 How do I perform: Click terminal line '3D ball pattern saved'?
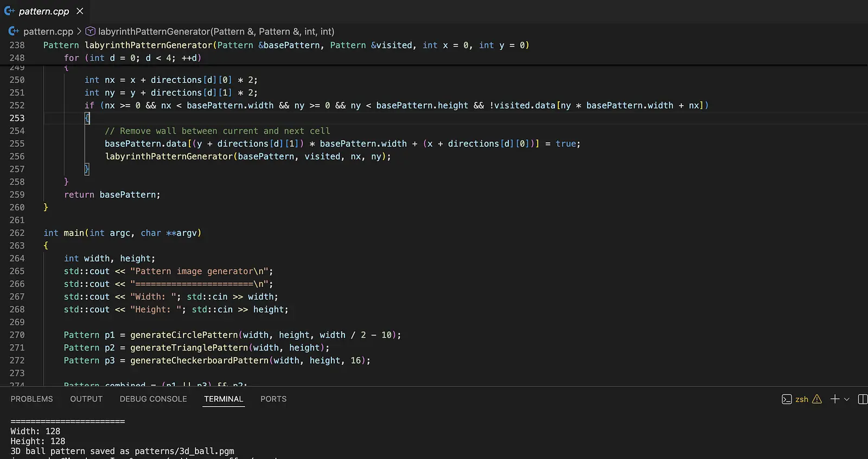(x=122, y=451)
